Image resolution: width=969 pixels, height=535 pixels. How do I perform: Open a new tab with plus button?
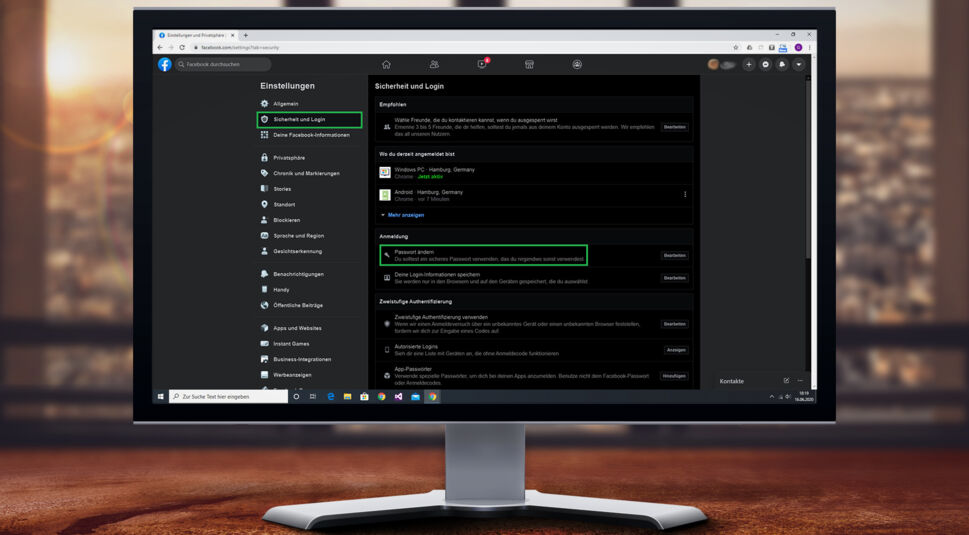pyautogui.click(x=245, y=35)
